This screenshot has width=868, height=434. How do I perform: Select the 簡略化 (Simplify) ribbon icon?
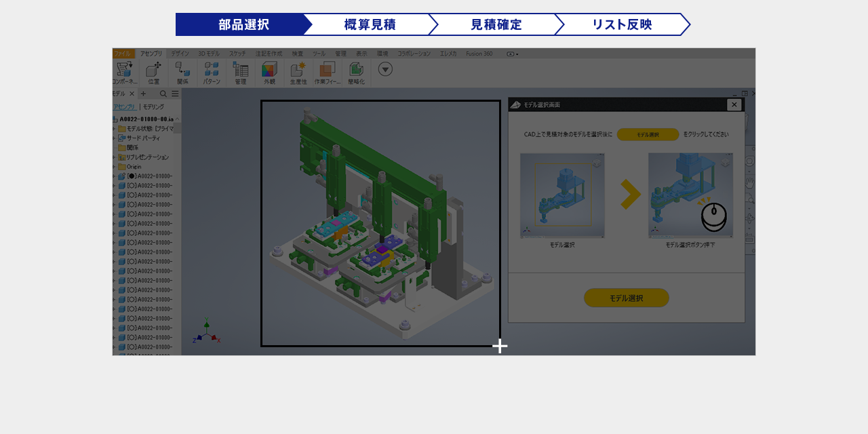pos(356,70)
